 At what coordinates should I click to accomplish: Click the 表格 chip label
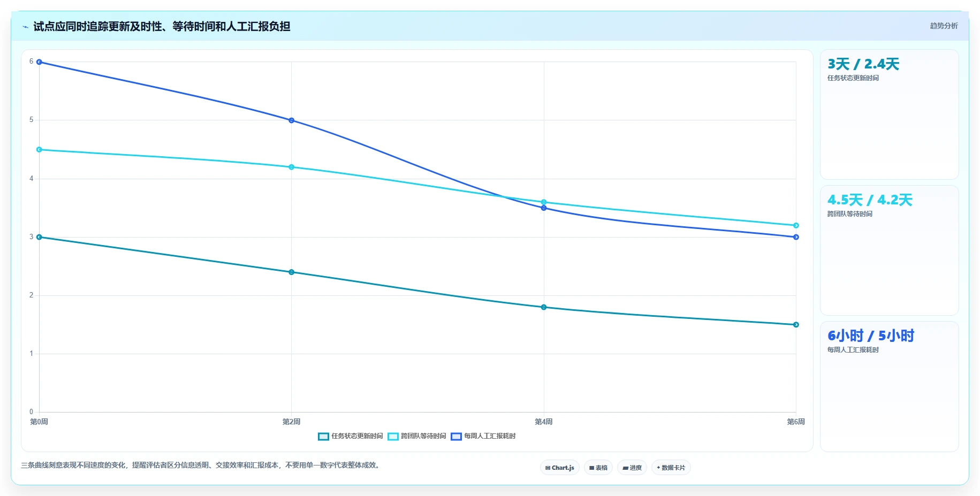pyautogui.click(x=602, y=468)
